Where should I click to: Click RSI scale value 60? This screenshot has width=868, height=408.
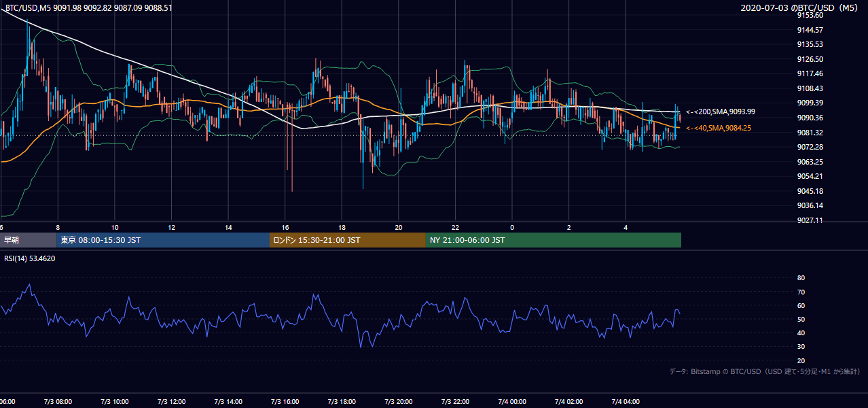[801, 305]
